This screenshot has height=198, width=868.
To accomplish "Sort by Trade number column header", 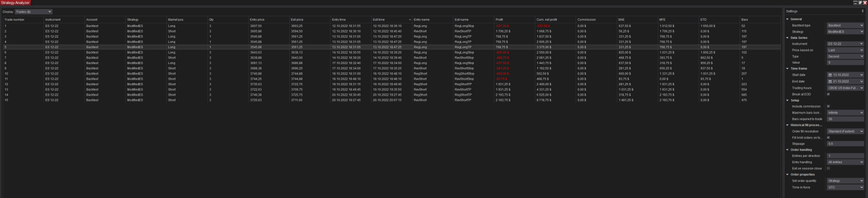I will click(x=23, y=20).
